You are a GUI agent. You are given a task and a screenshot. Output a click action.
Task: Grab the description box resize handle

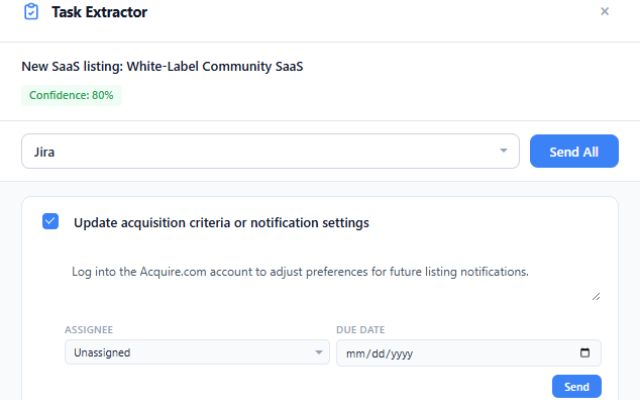[596, 296]
